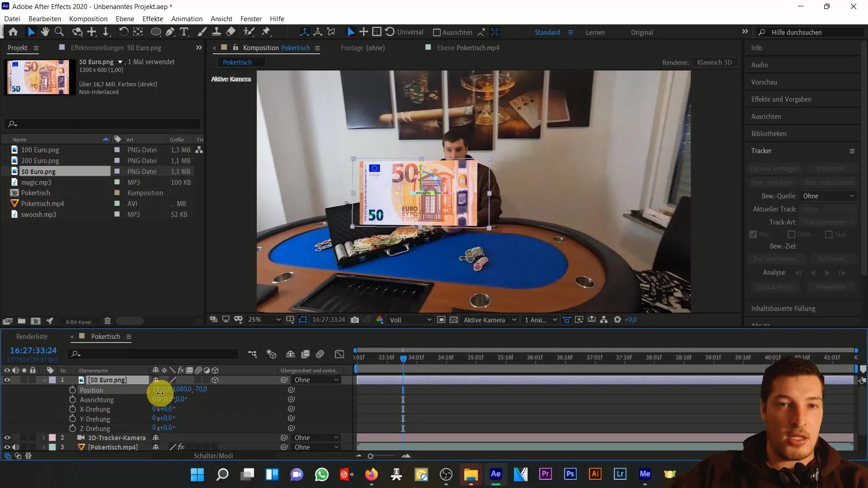Select the Puppet Pin tool
The width and height of the screenshot is (868, 488).
266,32
